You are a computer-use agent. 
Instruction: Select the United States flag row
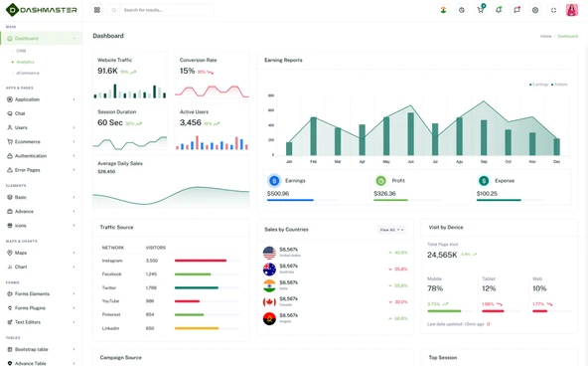[335, 253]
